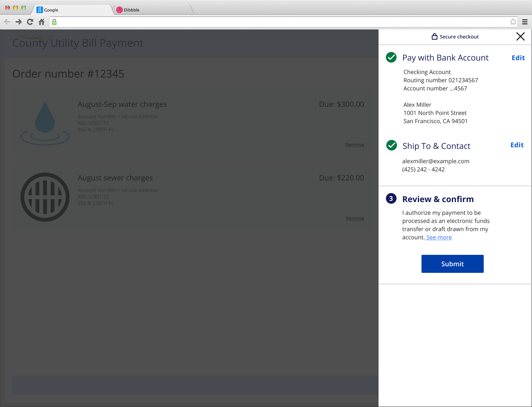Viewport: 532px width, 407px height.
Task: Remove the August sewer charges item
Action: coord(355,218)
